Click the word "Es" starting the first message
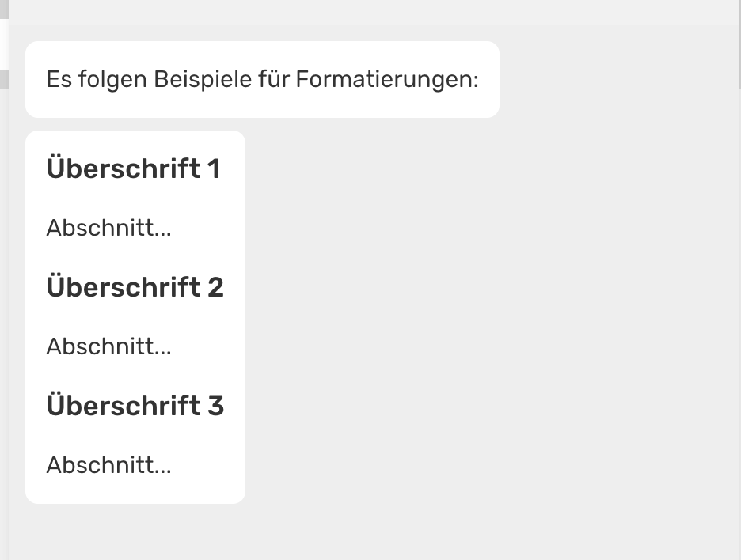This screenshot has height=560, width=741. pos(59,80)
